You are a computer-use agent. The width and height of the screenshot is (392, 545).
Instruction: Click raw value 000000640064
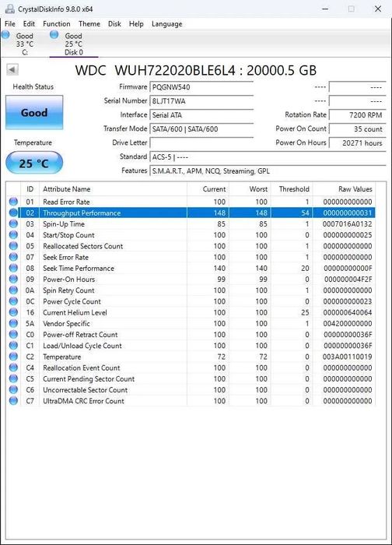(x=347, y=312)
